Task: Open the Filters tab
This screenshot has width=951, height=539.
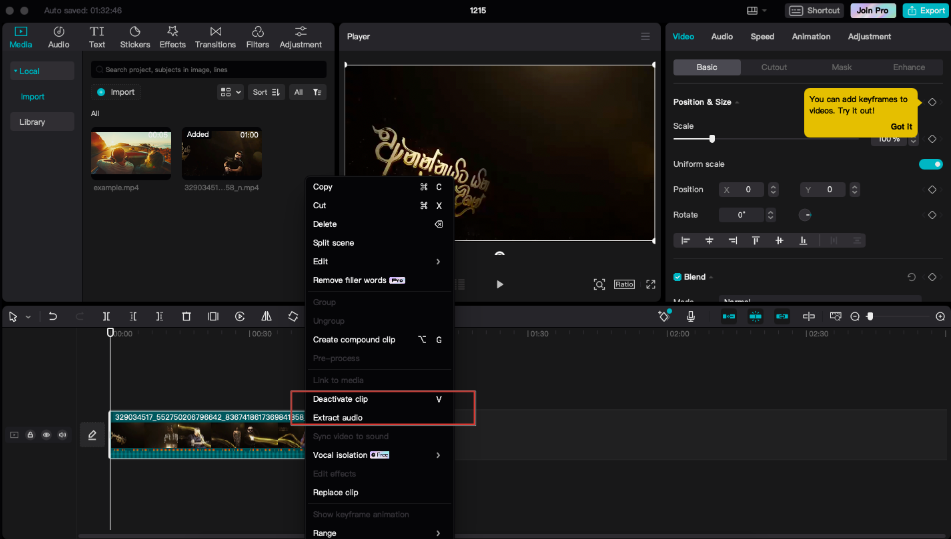Action: [x=258, y=37]
